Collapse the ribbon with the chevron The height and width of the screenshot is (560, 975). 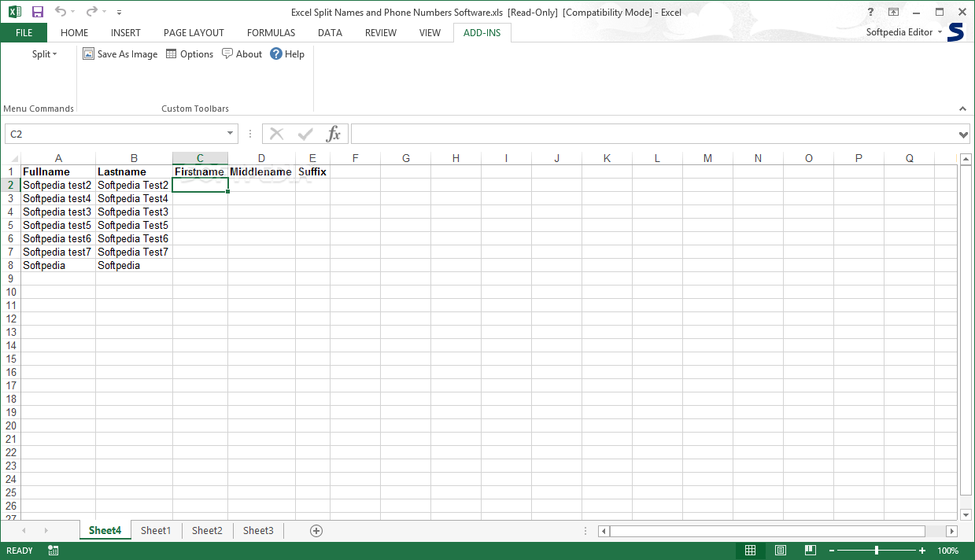962,109
